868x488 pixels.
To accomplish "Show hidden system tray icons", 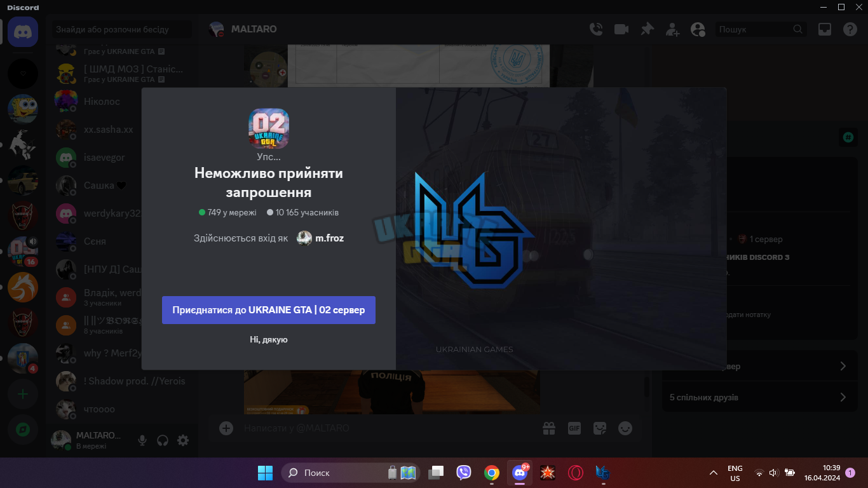I will [x=713, y=473].
